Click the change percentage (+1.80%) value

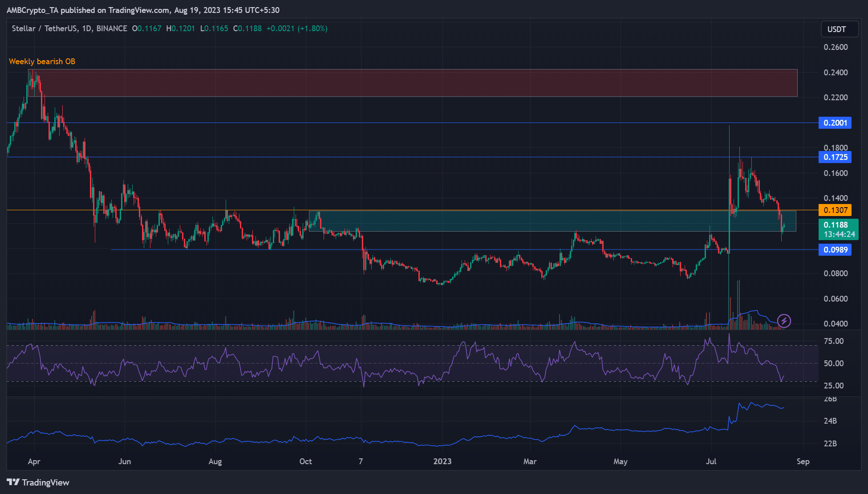(312, 28)
